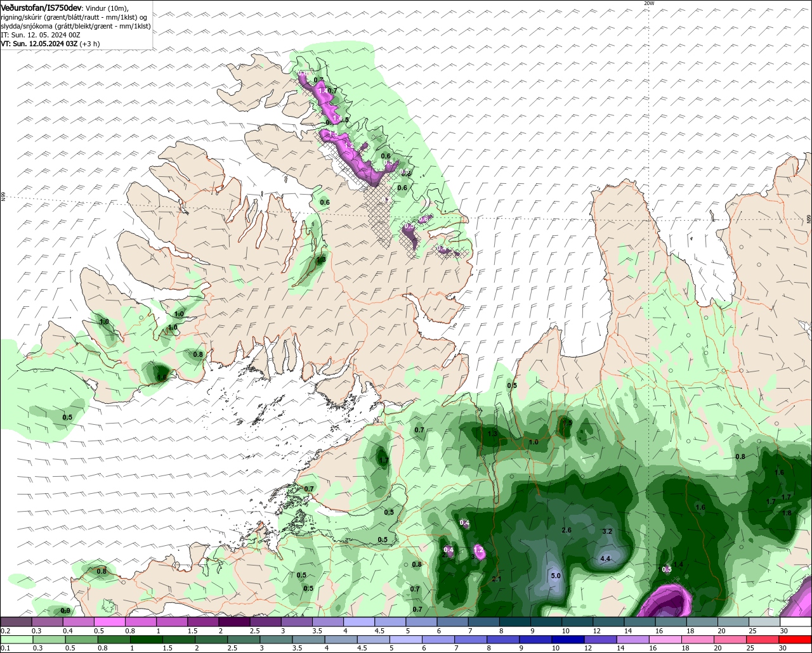This screenshot has height=653, width=812.
Task: Click the 2.6 precipitation value on the map
Action: [567, 530]
